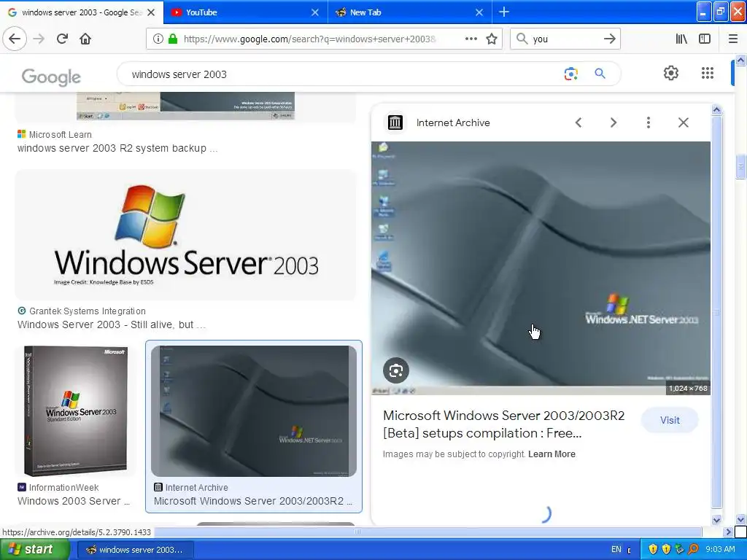Click the windows server 2003 taskbar button
Screen dimensions: 747x560
pyautogui.click(x=134, y=550)
